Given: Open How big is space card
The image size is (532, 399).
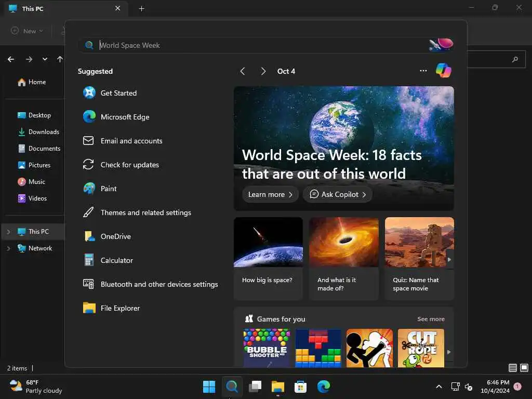Looking at the screenshot, I should [268, 259].
